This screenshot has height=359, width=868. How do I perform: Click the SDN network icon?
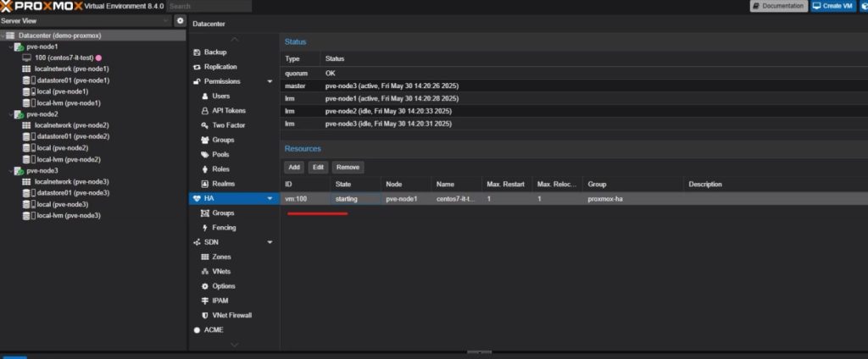(197, 242)
